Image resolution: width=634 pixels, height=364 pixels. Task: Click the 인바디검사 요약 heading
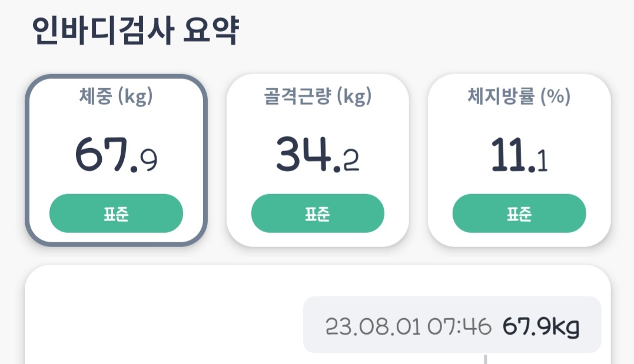tap(135, 31)
